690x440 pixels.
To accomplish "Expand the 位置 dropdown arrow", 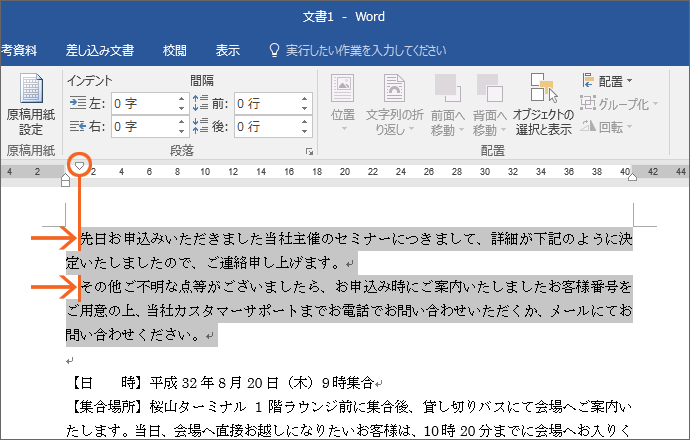I will click(344, 128).
